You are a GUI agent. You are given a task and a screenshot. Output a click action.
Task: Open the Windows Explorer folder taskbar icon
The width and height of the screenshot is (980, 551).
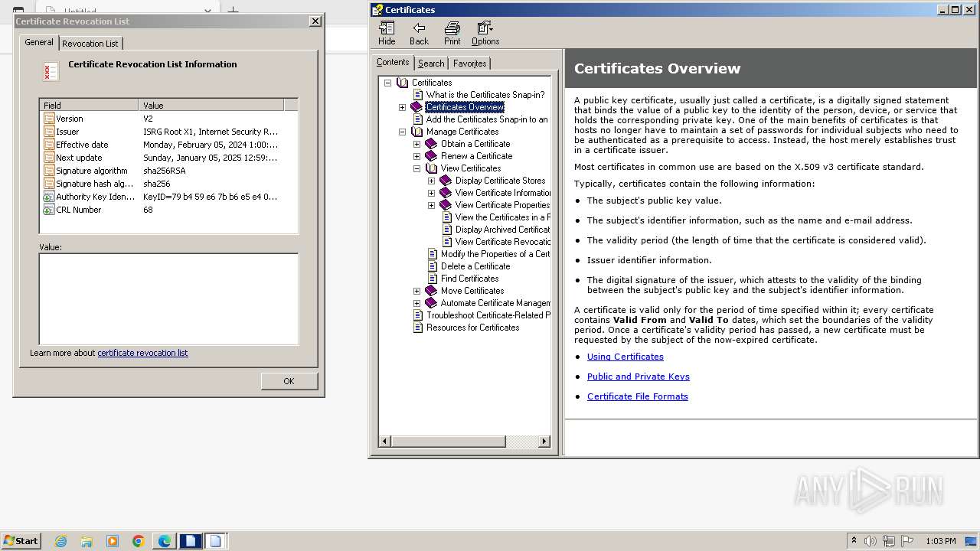pyautogui.click(x=87, y=541)
